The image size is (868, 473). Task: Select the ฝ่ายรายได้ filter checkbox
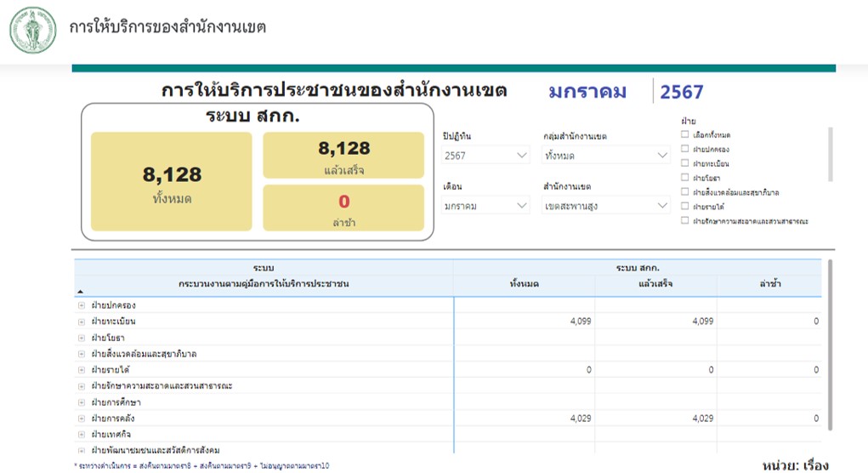(x=685, y=207)
